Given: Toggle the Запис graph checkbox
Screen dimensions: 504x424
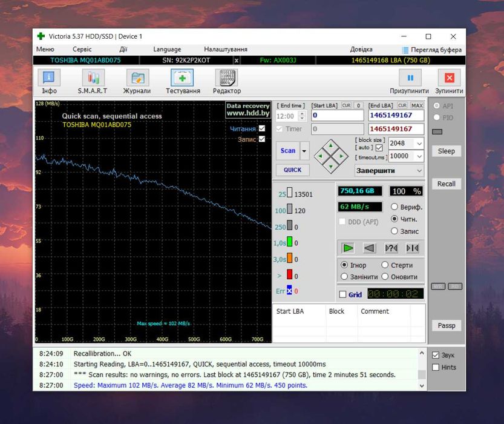Looking at the screenshot, I should tap(262, 139).
